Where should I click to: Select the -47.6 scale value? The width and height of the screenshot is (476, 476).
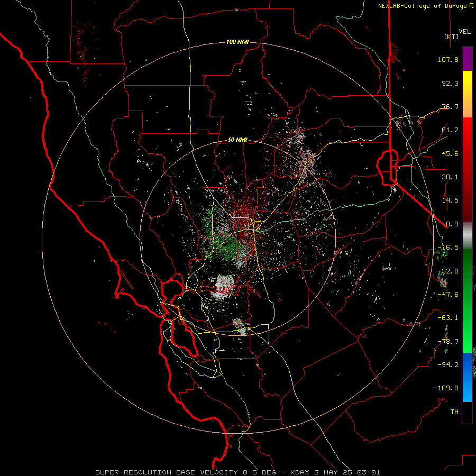[x=448, y=295]
